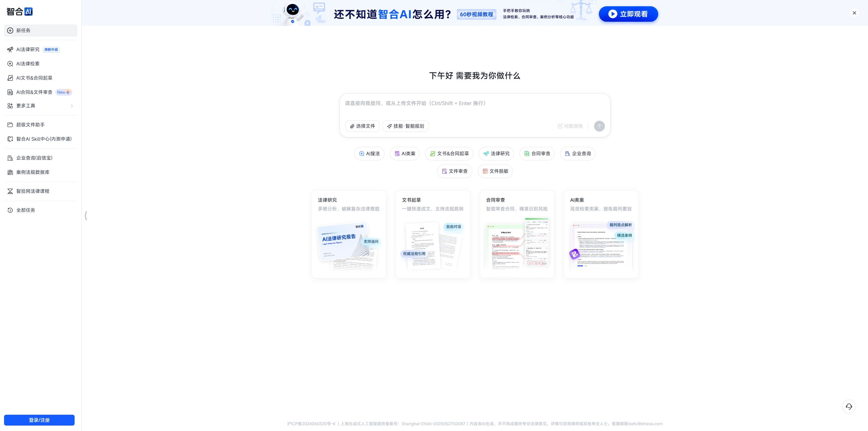Open AI法律研究 in the sidebar
This screenshot has width=868, height=431.
(41, 50)
